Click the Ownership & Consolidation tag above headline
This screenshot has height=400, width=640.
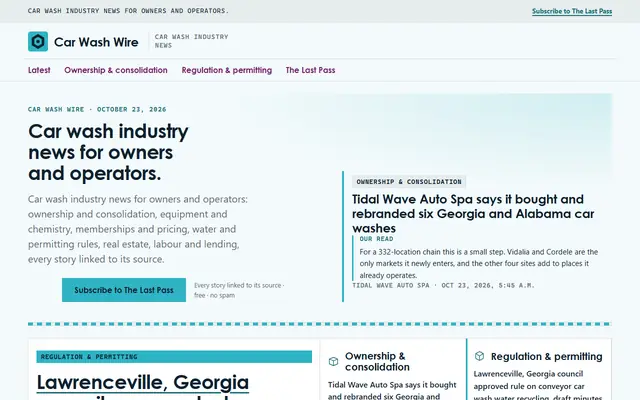[x=409, y=182]
